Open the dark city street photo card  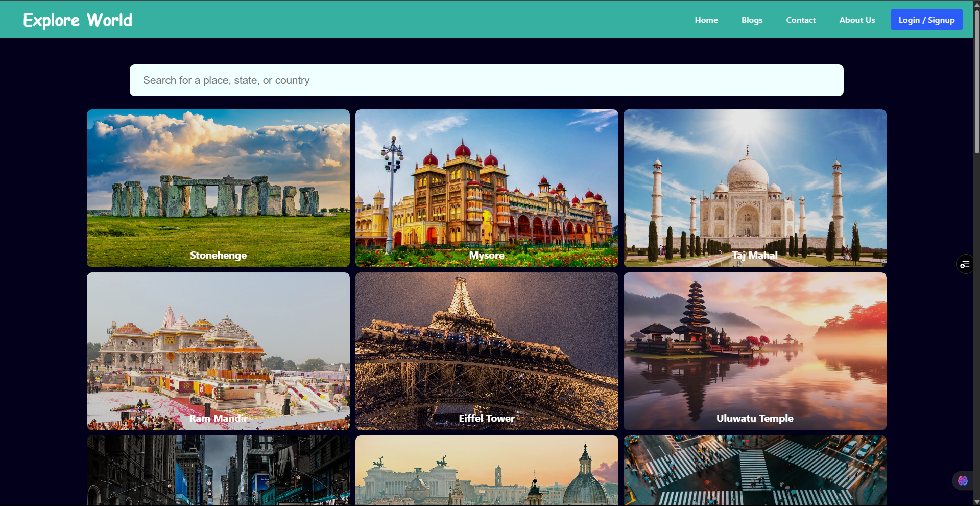click(x=218, y=471)
